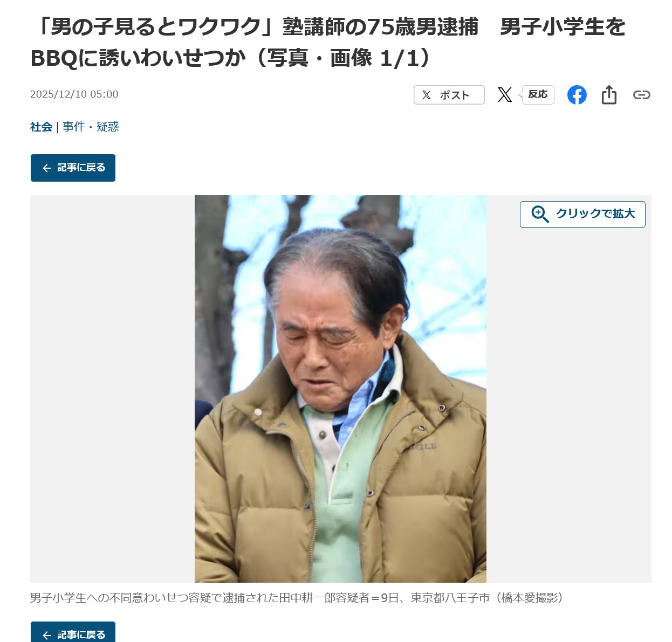Viewport: 672px width, 642px height.
Task: Click the photo of the man in the jacket
Action: (x=340, y=389)
